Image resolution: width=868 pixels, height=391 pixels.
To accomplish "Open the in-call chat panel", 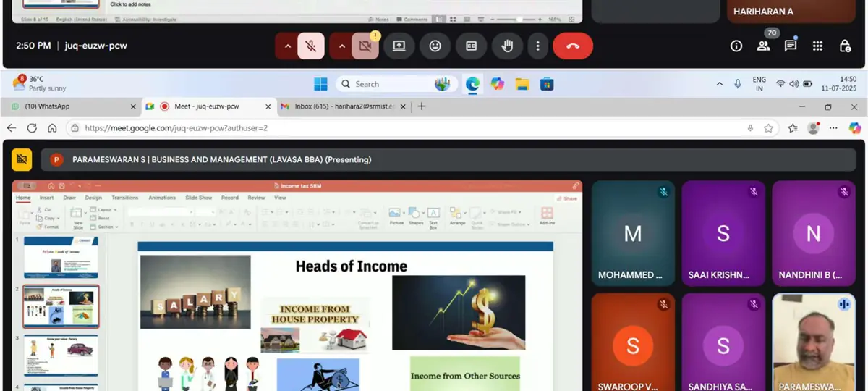I will tap(791, 46).
